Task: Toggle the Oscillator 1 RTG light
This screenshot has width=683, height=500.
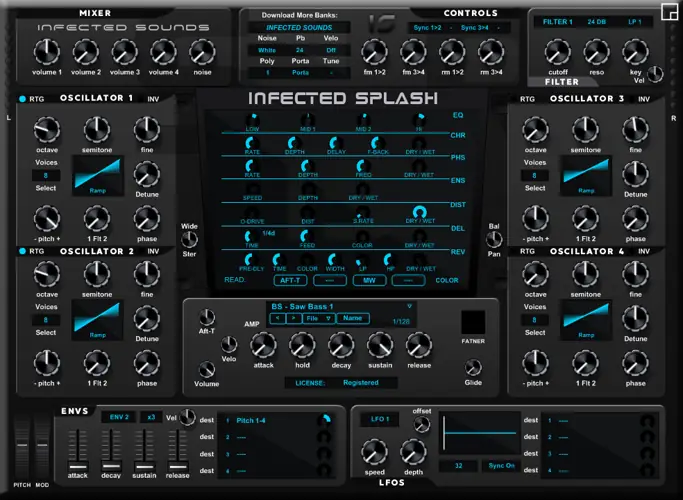Action: [x=21, y=98]
